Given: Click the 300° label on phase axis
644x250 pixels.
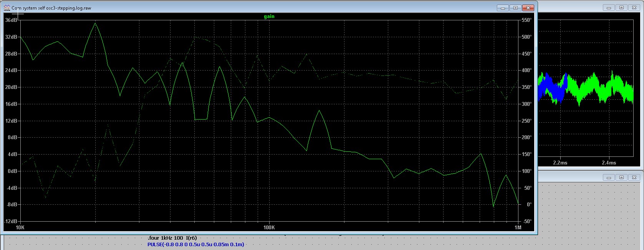Looking at the screenshot, I should 526,104.
